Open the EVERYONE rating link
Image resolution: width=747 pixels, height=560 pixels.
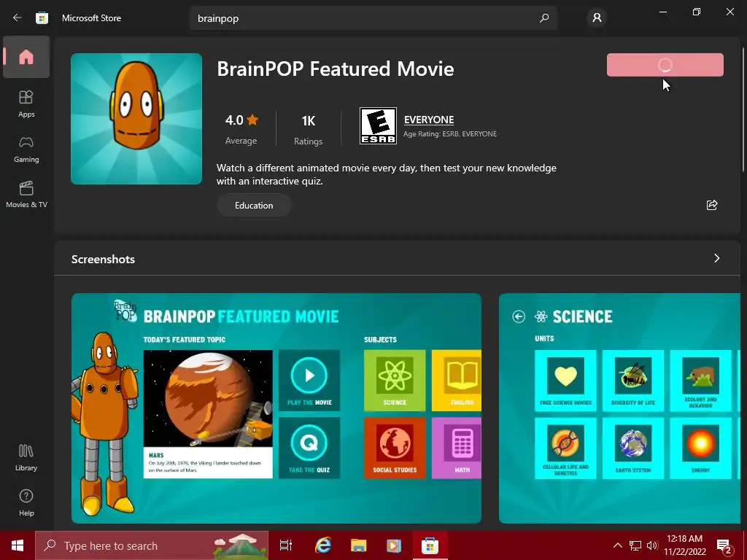(x=429, y=120)
